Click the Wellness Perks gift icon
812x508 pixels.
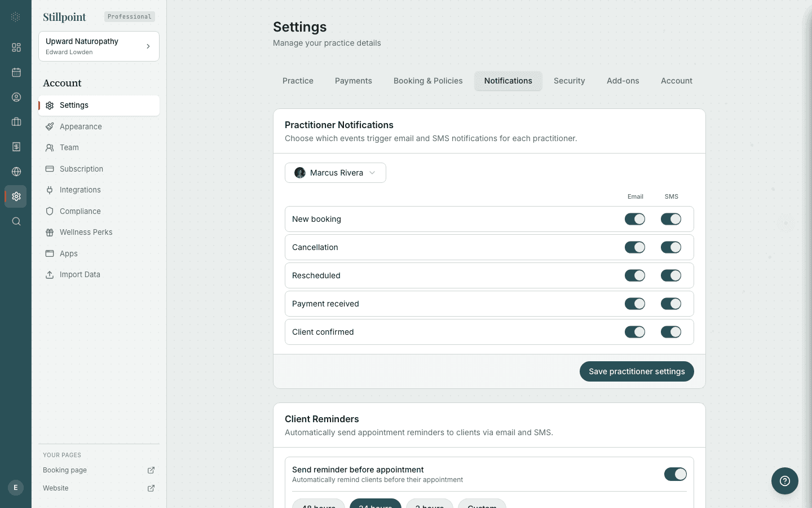50,233
